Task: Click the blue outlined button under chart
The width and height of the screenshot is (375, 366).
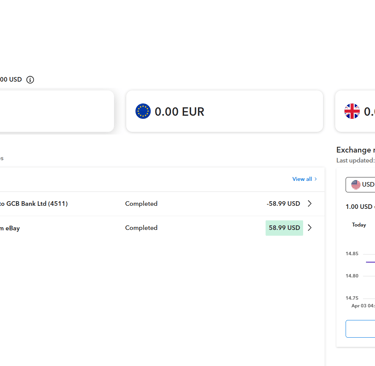Action: click(x=360, y=329)
